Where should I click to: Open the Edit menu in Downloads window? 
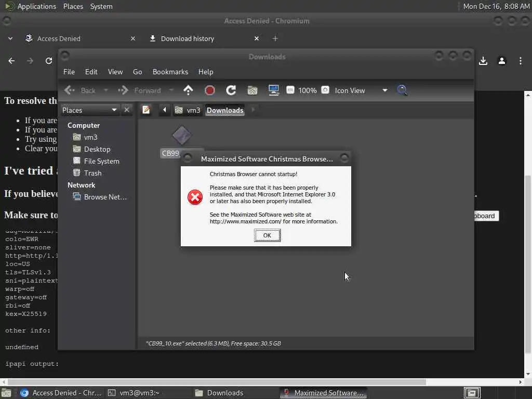point(91,72)
